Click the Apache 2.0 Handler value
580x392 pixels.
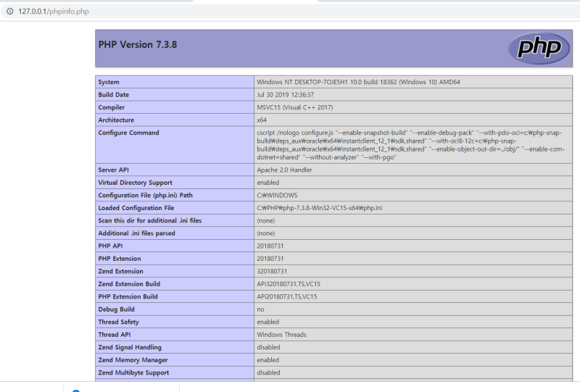click(285, 170)
